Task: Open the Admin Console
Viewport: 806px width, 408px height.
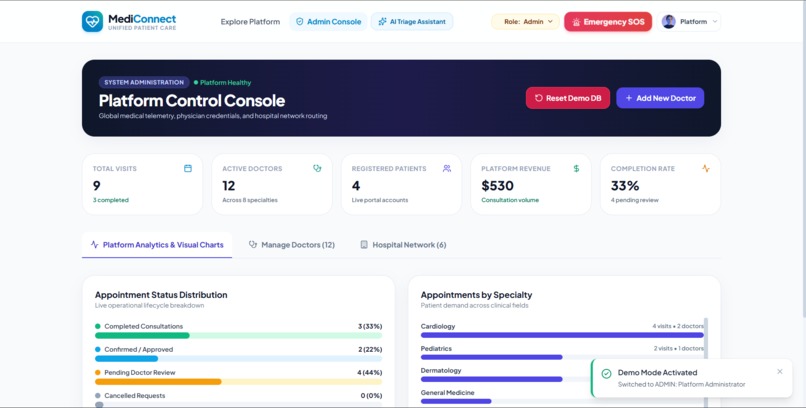Action: (x=328, y=22)
